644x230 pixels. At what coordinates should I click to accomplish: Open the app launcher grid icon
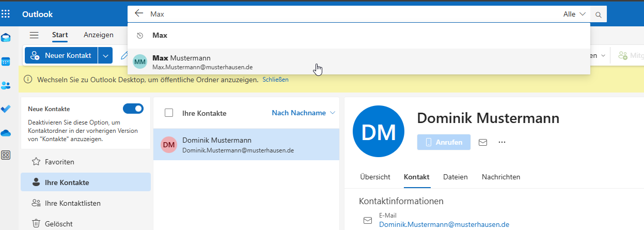[x=6, y=14]
